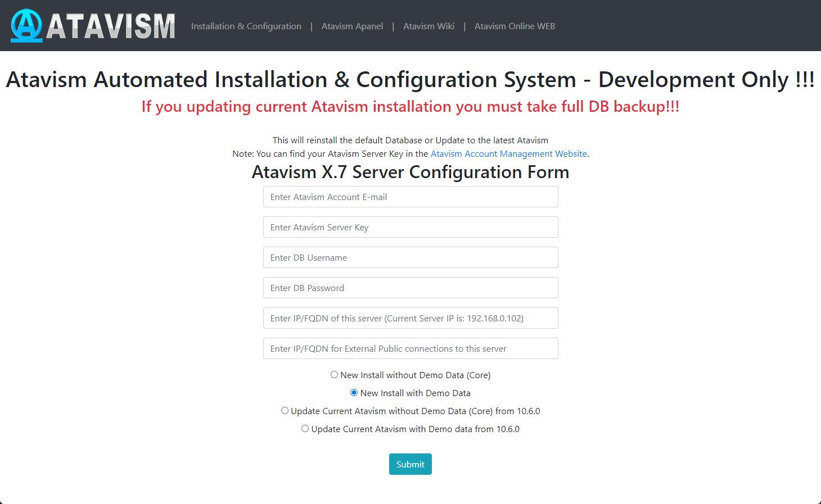
Task: Focus the Atavism Account E-mail field
Action: tap(411, 197)
